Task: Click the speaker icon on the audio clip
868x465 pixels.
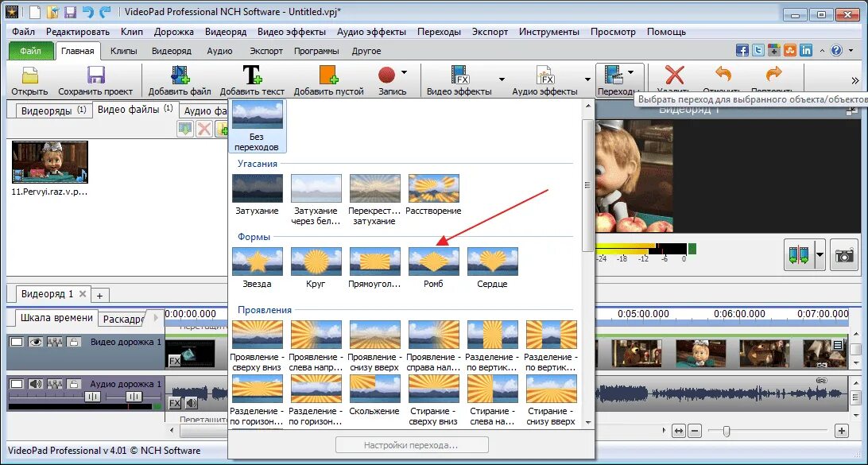Action: pyautogui.click(x=191, y=402)
